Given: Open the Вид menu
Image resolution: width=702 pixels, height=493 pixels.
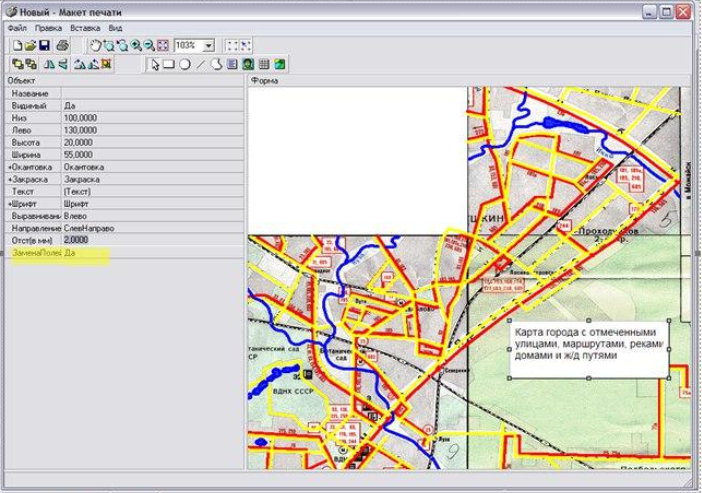Looking at the screenshot, I should coord(115,28).
